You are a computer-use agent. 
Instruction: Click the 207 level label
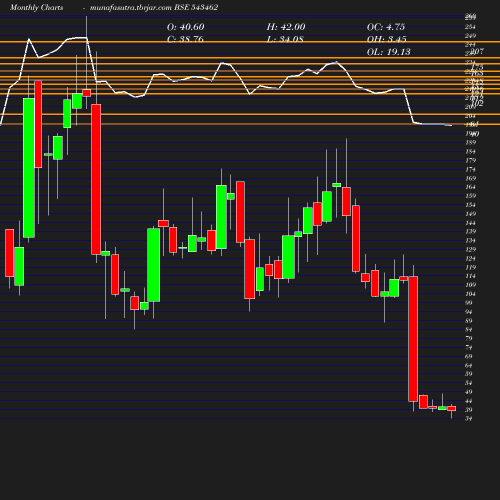(477, 51)
